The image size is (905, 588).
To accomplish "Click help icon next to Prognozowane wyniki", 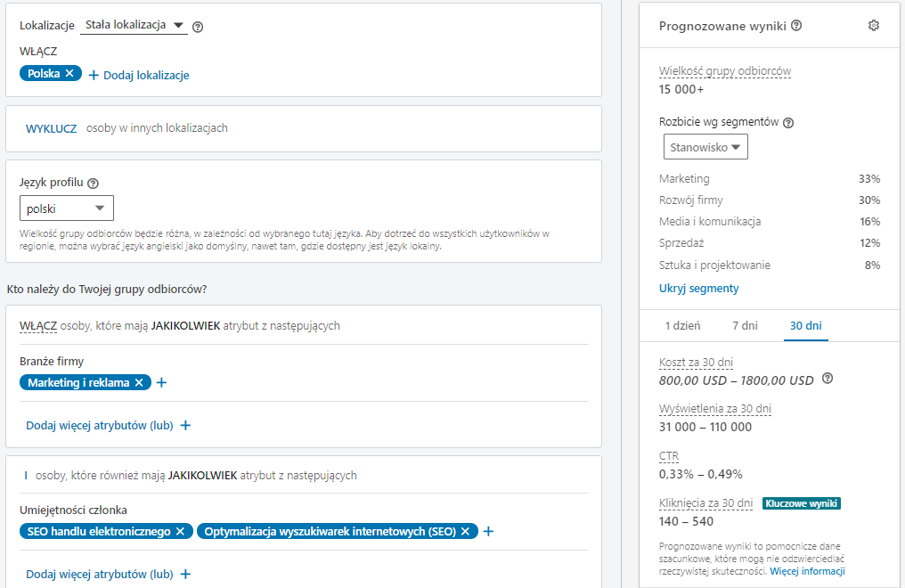I will tap(796, 26).
